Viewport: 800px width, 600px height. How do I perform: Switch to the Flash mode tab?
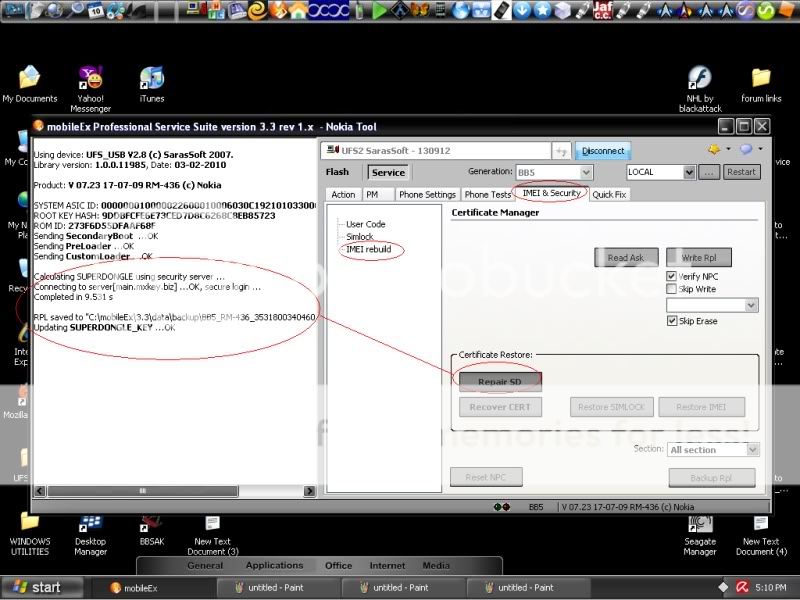(337, 172)
